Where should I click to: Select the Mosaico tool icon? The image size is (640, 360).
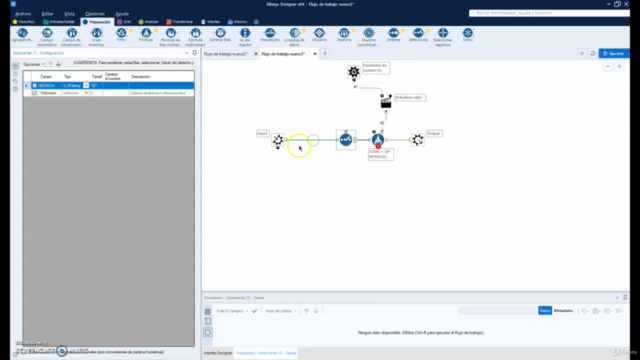coord(319,33)
